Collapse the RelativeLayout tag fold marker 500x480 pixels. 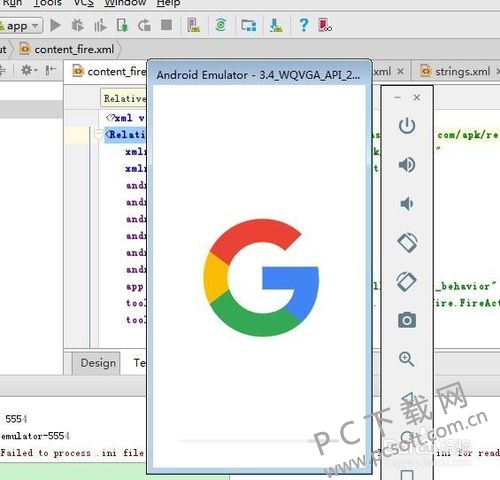(x=98, y=134)
